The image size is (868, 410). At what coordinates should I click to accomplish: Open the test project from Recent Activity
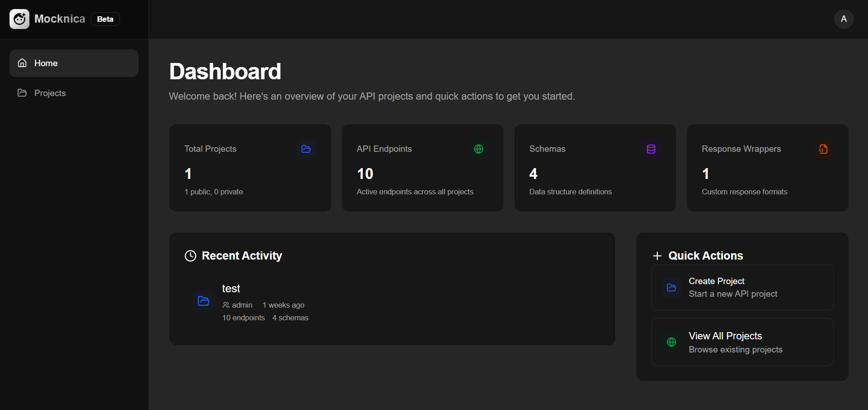pos(231,288)
